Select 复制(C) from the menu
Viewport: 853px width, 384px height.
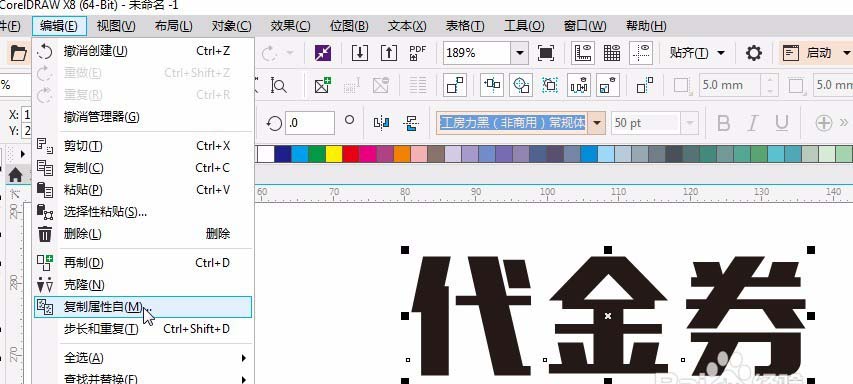pyautogui.click(x=144, y=168)
